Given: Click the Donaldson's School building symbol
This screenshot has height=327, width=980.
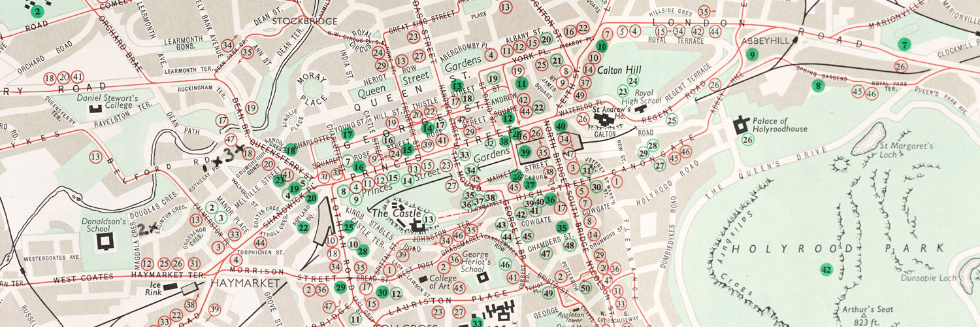Looking at the screenshot, I should click(105, 241).
